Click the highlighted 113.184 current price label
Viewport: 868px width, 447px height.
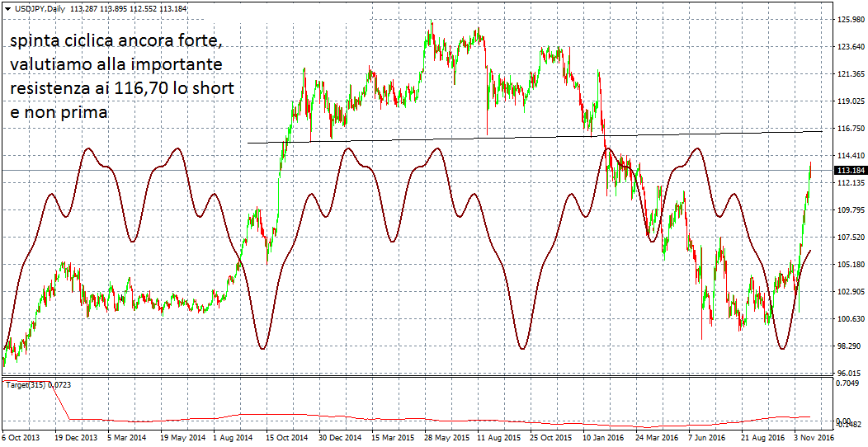(850, 170)
